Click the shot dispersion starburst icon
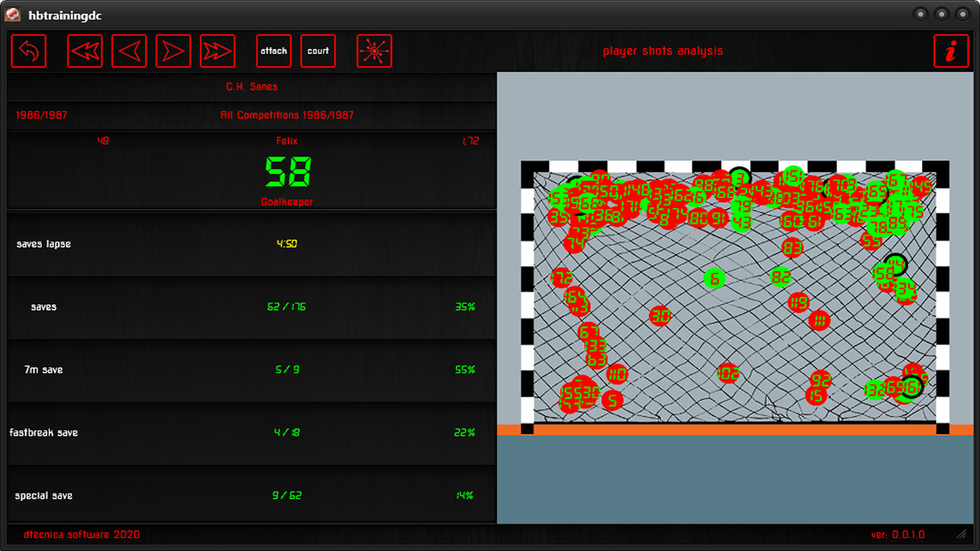Image resolution: width=980 pixels, height=551 pixels. 375,51
